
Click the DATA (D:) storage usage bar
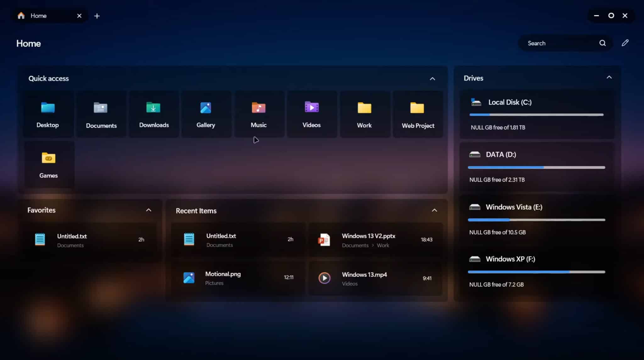click(x=536, y=167)
